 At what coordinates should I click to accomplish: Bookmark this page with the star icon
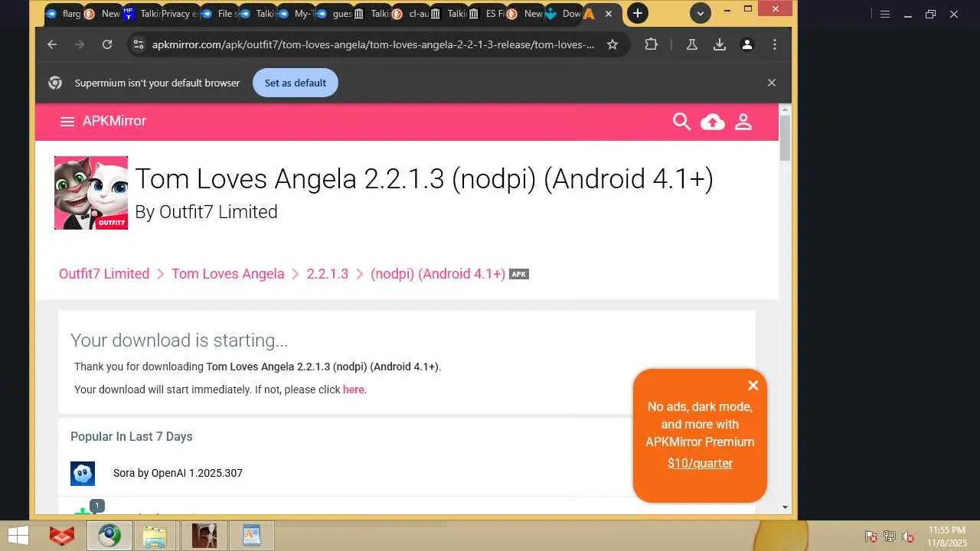pos(612,44)
